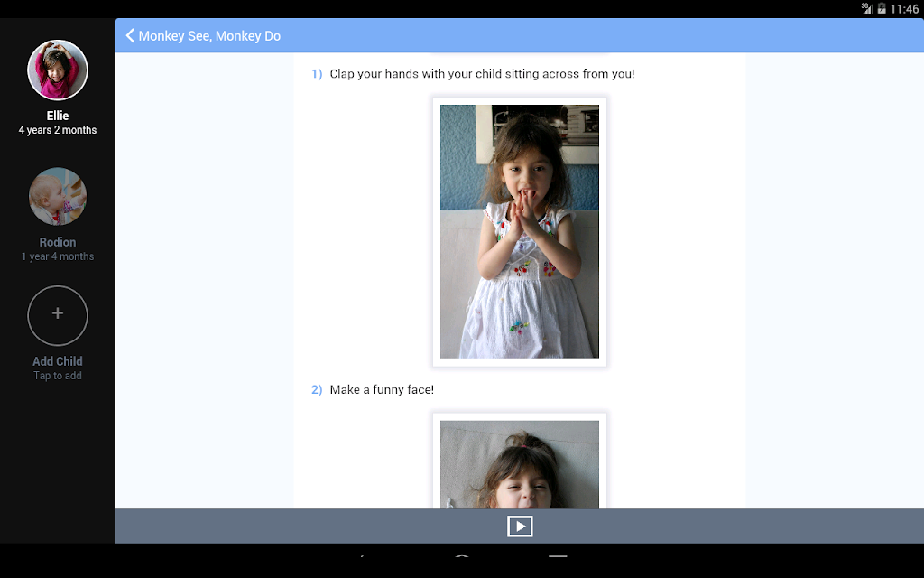
Task: Click the 'Rodion' name label
Action: (x=58, y=242)
